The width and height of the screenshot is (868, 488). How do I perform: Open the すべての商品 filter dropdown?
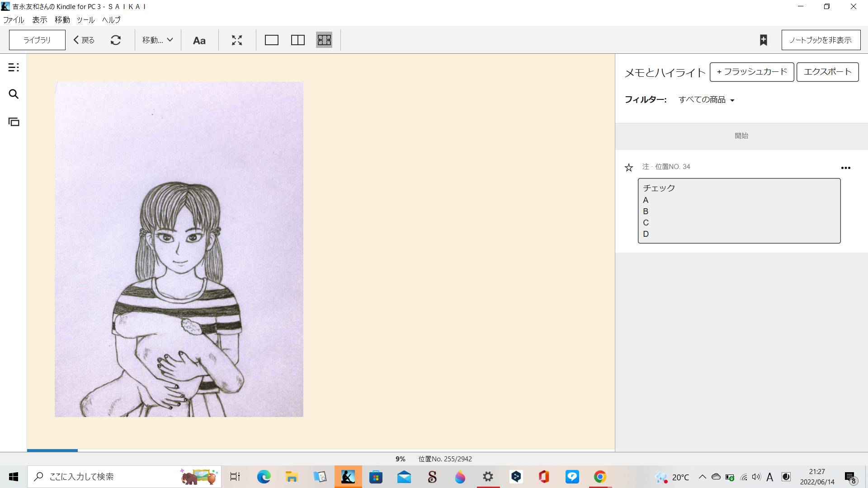click(706, 100)
